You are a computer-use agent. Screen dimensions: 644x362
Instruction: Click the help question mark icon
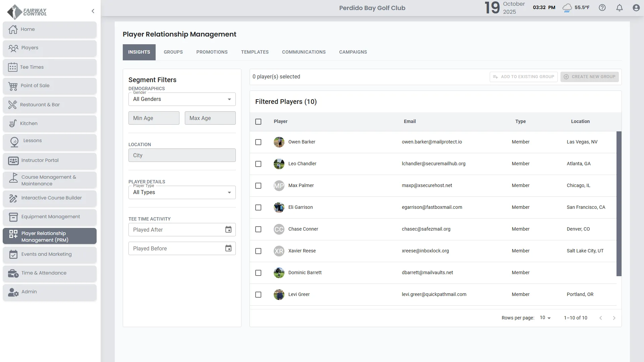602,8
